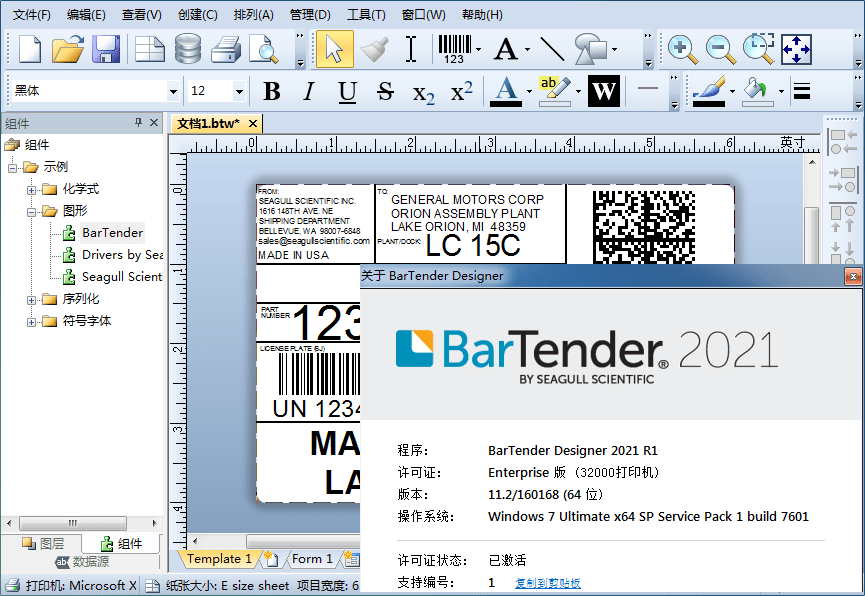Apply superscript formatting

[461, 91]
